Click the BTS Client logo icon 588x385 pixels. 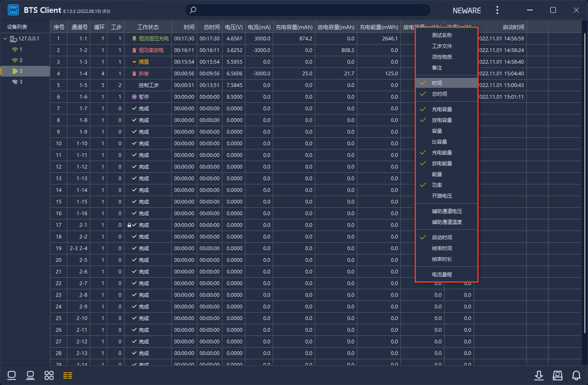pos(13,10)
